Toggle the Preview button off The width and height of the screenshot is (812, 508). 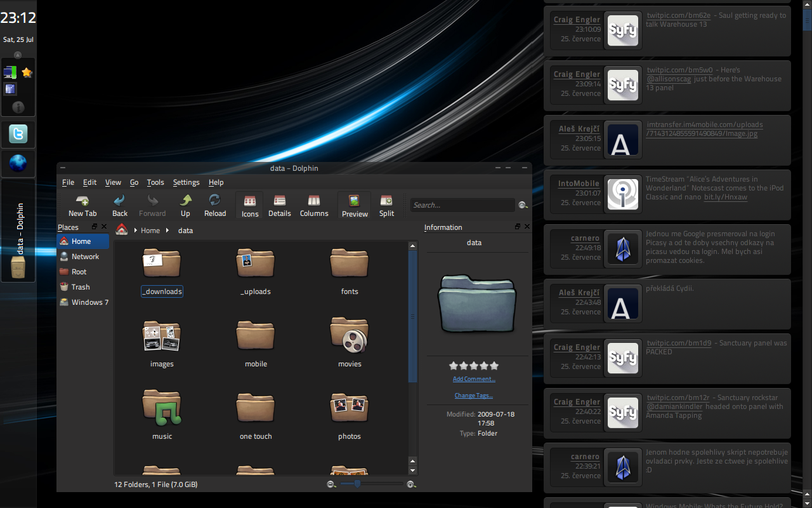[355, 206]
